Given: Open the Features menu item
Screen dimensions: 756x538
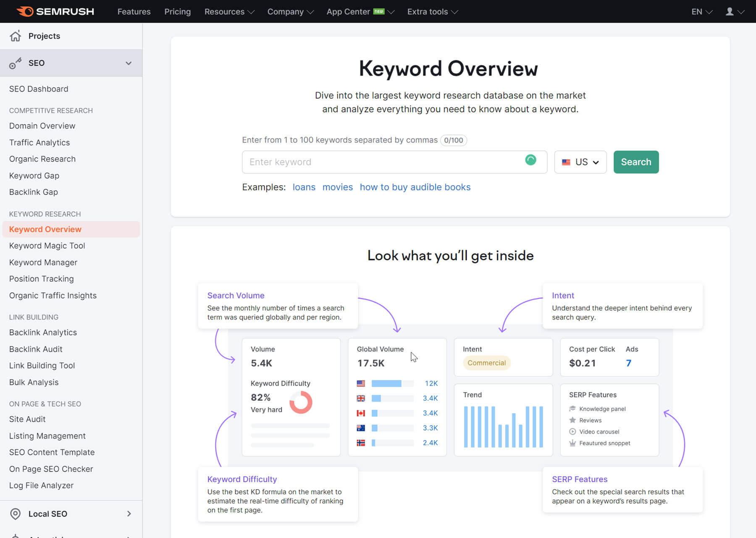Looking at the screenshot, I should (x=134, y=11).
